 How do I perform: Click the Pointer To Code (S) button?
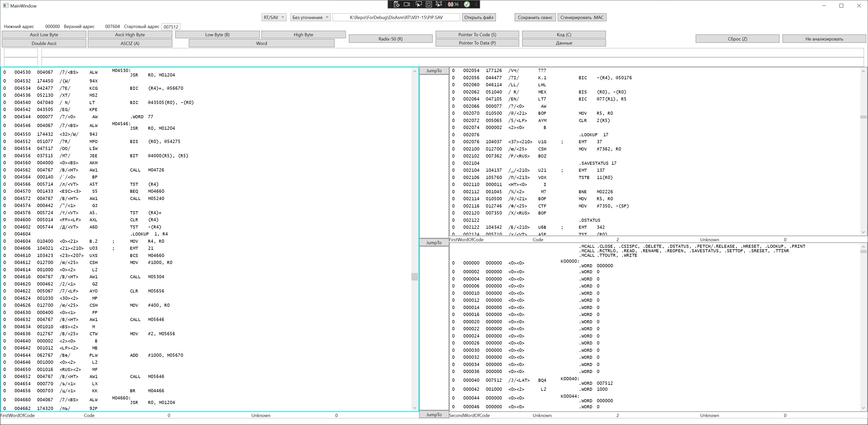[x=477, y=35]
